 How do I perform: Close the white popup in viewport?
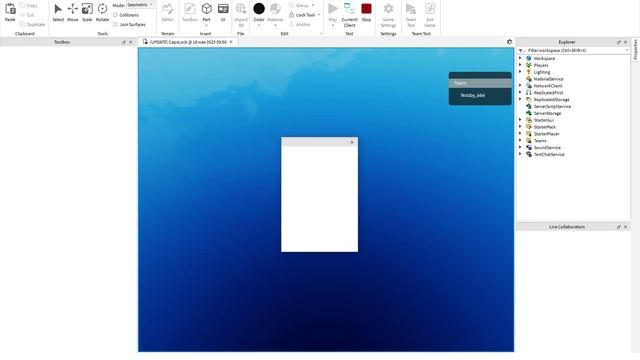(352, 142)
